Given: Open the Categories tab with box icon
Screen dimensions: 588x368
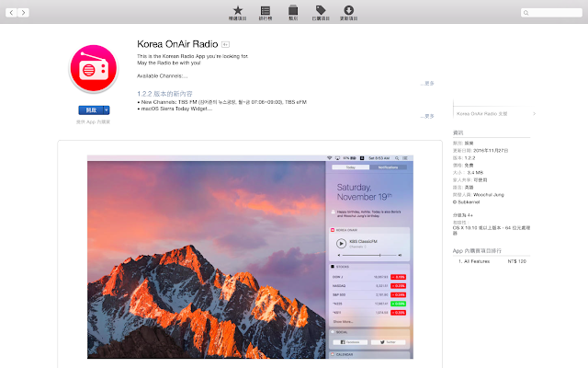Looking at the screenshot, I should (x=293, y=13).
